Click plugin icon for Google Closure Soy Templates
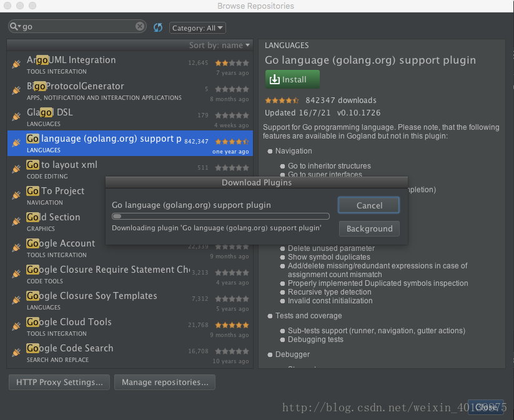Image resolution: width=514 pixels, height=420 pixels. point(16,300)
